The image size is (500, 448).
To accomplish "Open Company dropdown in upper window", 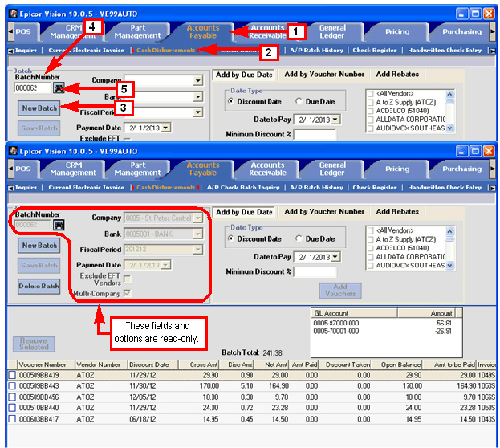I will coord(198,80).
